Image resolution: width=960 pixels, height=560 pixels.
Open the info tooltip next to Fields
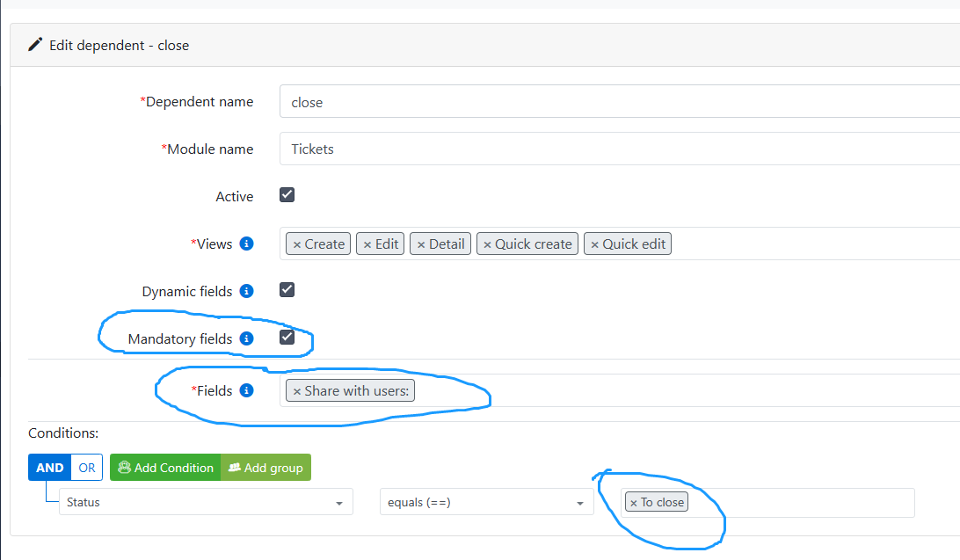tap(247, 390)
